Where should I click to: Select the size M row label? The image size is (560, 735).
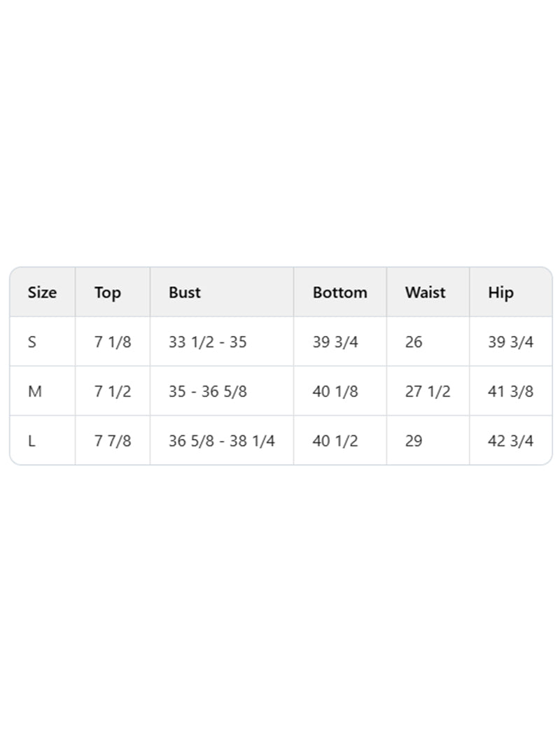click(35, 391)
